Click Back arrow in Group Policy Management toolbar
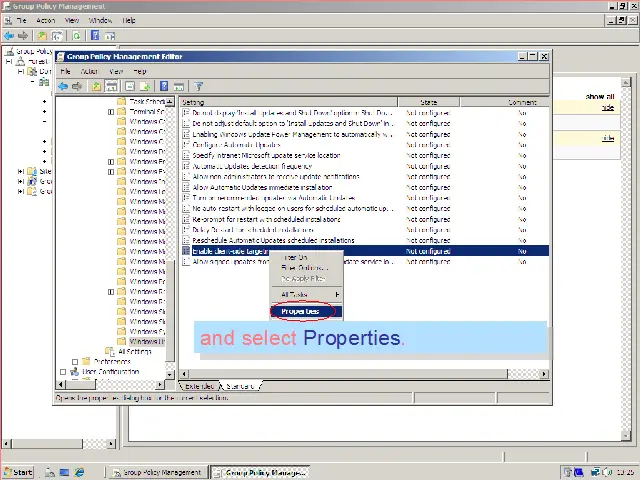Image resolution: width=640 pixels, height=480 pixels. (x=9, y=36)
